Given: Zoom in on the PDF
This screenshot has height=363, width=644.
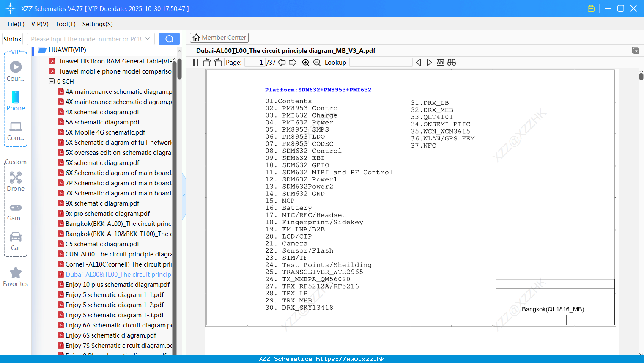Looking at the screenshot, I should 306,63.
